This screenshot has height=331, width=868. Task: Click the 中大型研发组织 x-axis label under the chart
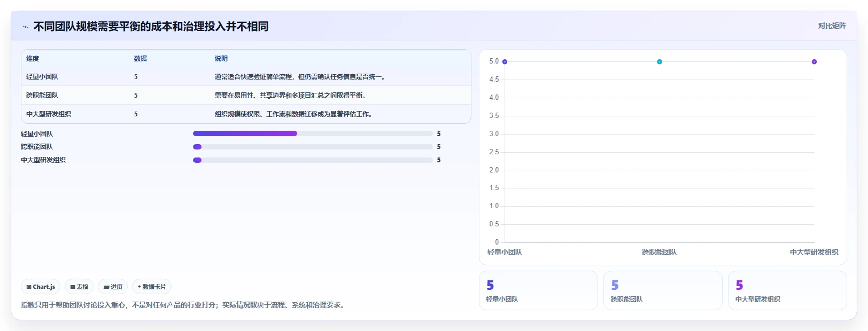point(814,252)
